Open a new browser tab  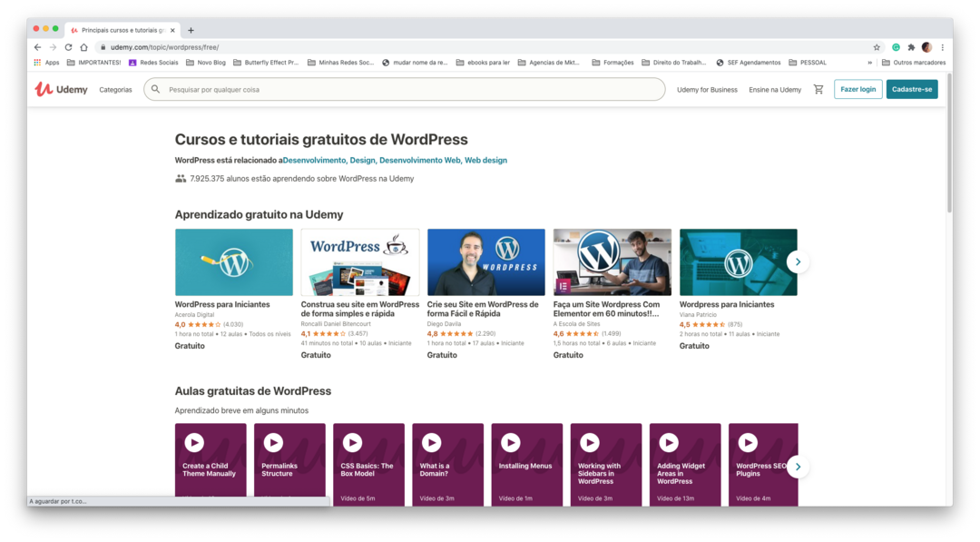(x=191, y=30)
